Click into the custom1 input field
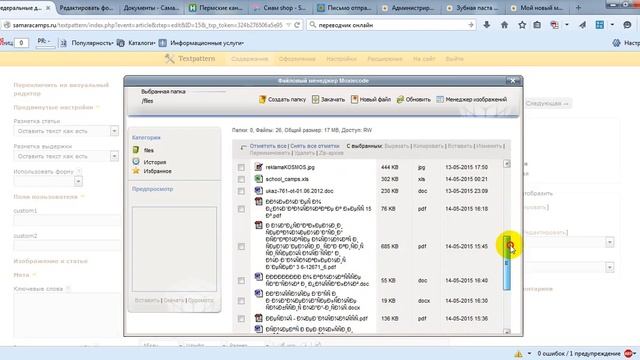The height and width of the screenshot is (360, 640). [67, 221]
